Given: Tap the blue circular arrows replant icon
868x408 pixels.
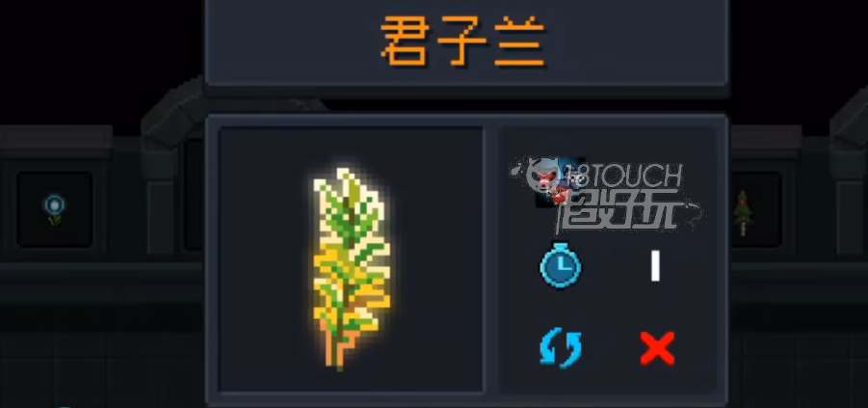Looking at the screenshot, I should click(x=561, y=348).
